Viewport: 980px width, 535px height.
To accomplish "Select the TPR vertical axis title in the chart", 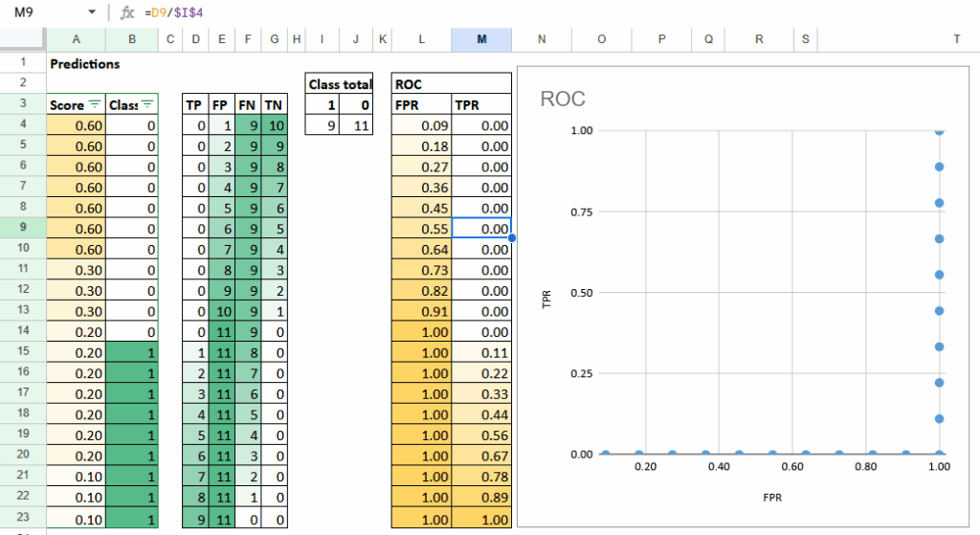I will coord(547,300).
